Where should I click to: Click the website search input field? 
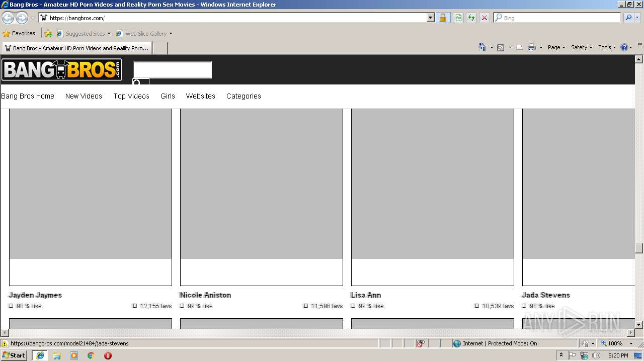pyautogui.click(x=172, y=70)
